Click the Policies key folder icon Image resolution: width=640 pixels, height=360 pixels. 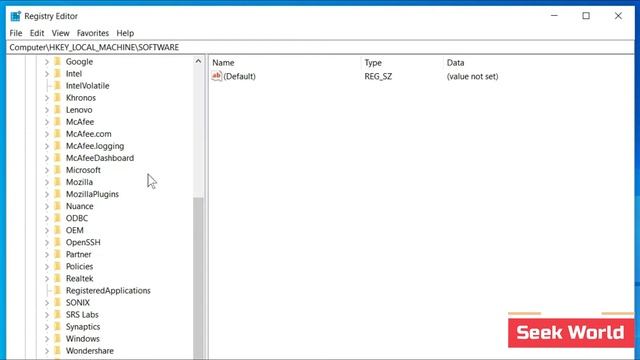point(58,266)
